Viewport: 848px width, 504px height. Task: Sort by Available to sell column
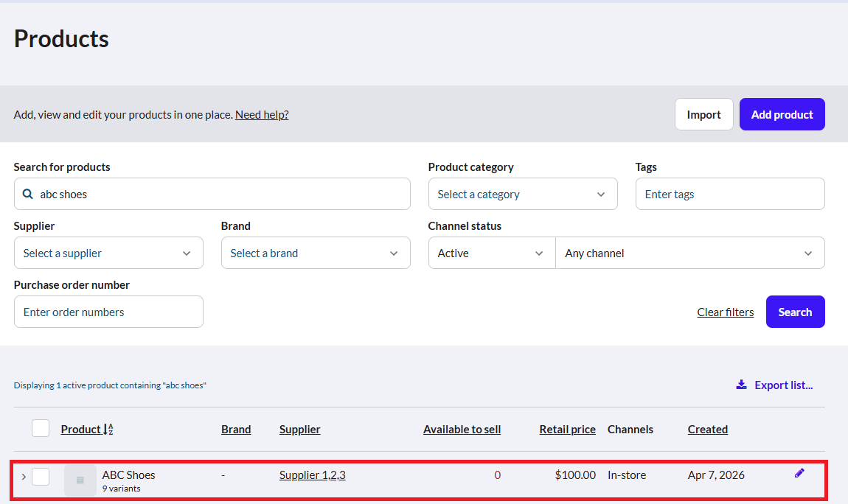pos(462,430)
